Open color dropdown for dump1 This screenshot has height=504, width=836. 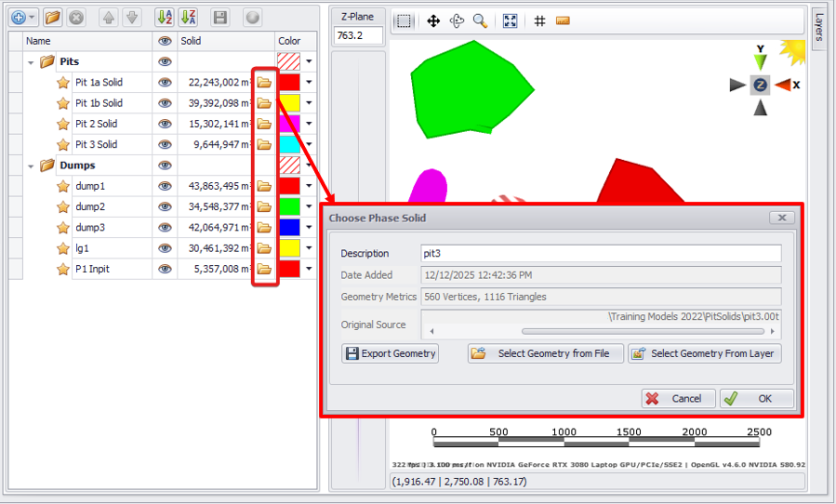309,186
